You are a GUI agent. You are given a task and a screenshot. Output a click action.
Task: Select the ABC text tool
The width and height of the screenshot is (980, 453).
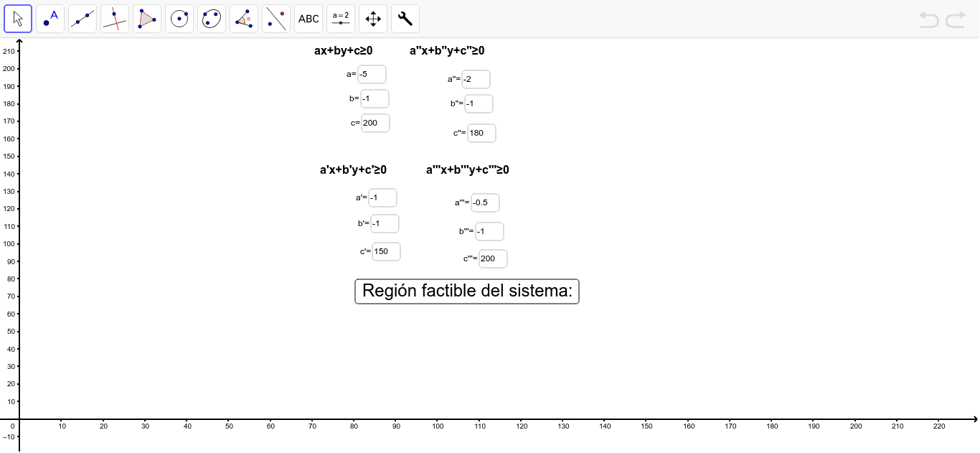[308, 19]
